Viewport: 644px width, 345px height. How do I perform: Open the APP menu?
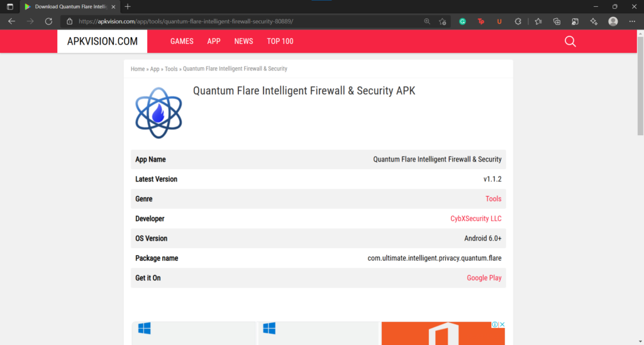pyautogui.click(x=214, y=41)
